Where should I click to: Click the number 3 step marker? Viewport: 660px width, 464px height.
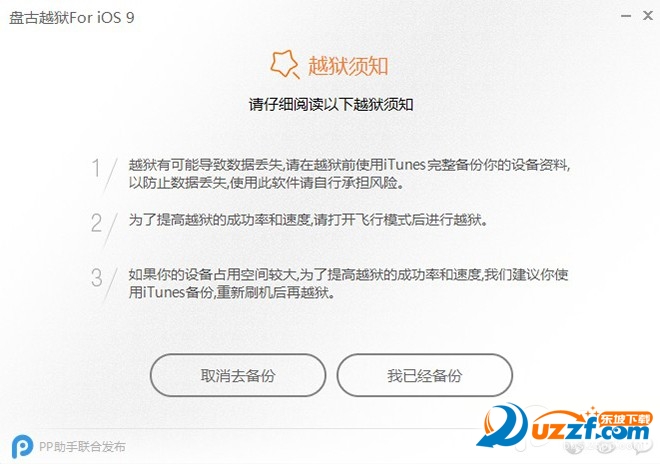point(96,278)
